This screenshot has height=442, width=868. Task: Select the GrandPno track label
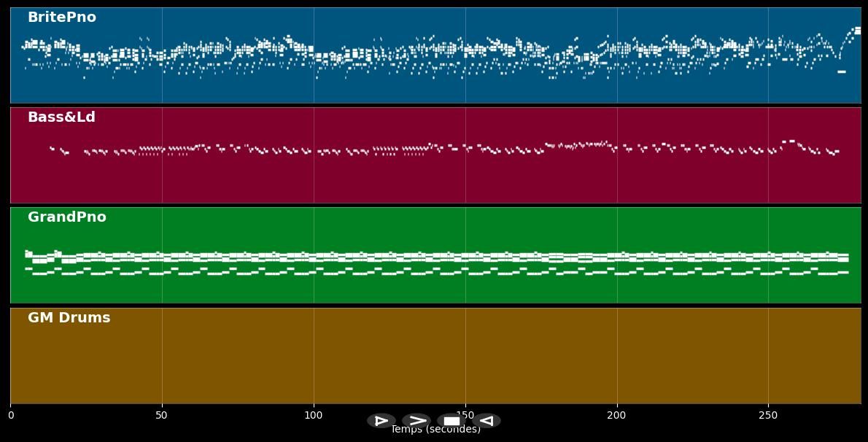point(67,217)
